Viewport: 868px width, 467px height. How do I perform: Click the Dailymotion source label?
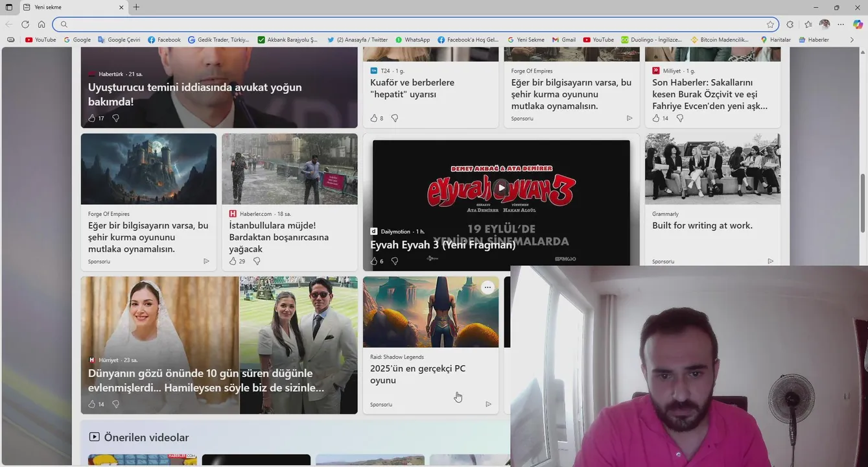(395, 232)
